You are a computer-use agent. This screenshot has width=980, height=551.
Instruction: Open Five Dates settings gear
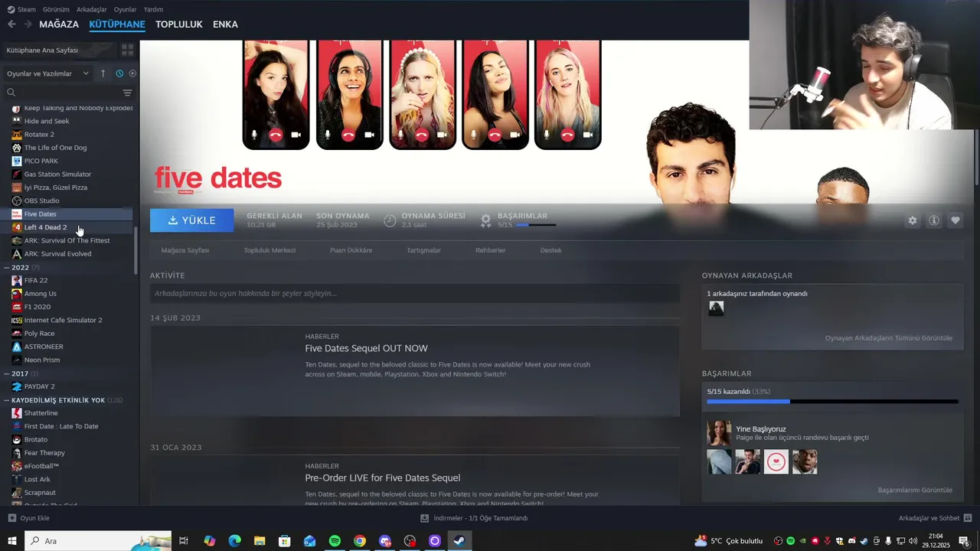pyautogui.click(x=913, y=220)
